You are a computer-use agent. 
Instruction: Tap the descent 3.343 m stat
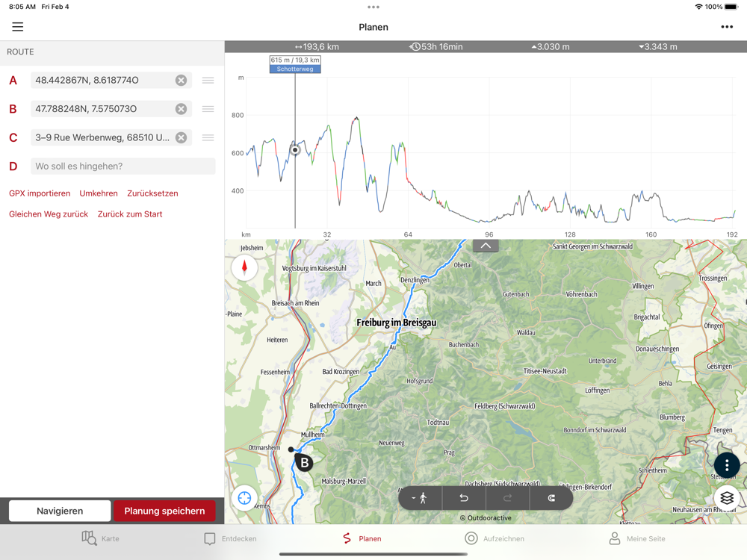658,46
